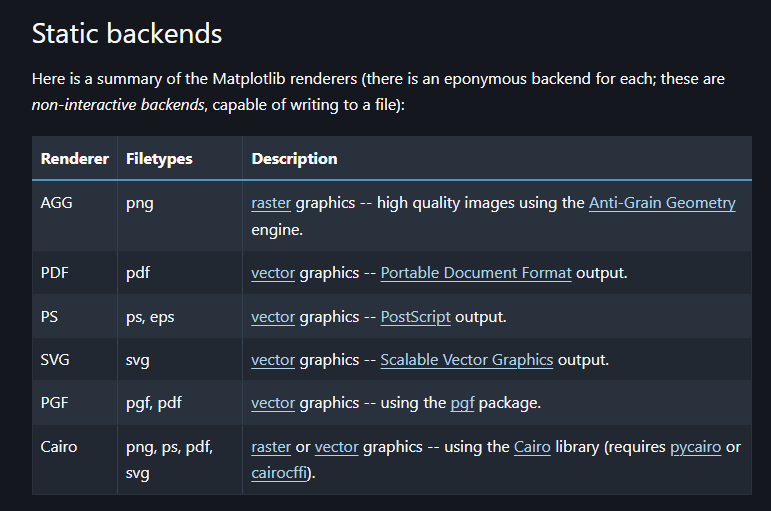Click the vector link in the PDF row
Viewport: 771px width, 511px height.
273,273
